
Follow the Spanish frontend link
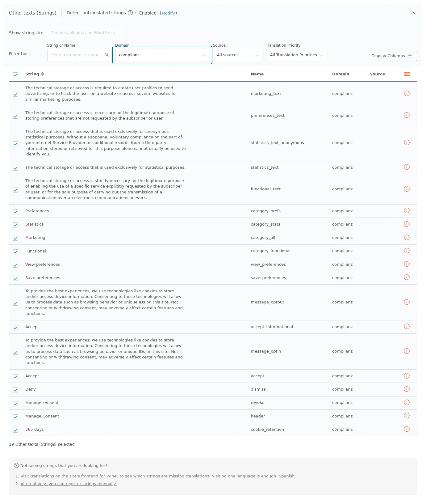tap(286, 476)
